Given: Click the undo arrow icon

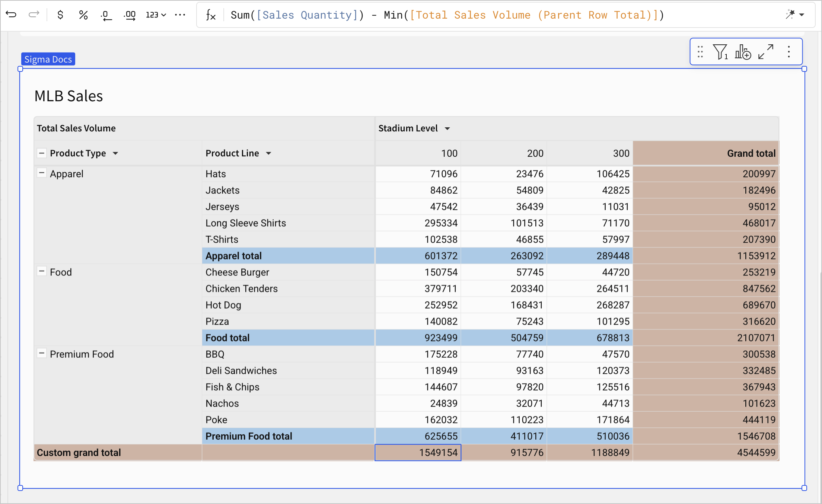Looking at the screenshot, I should (x=11, y=15).
